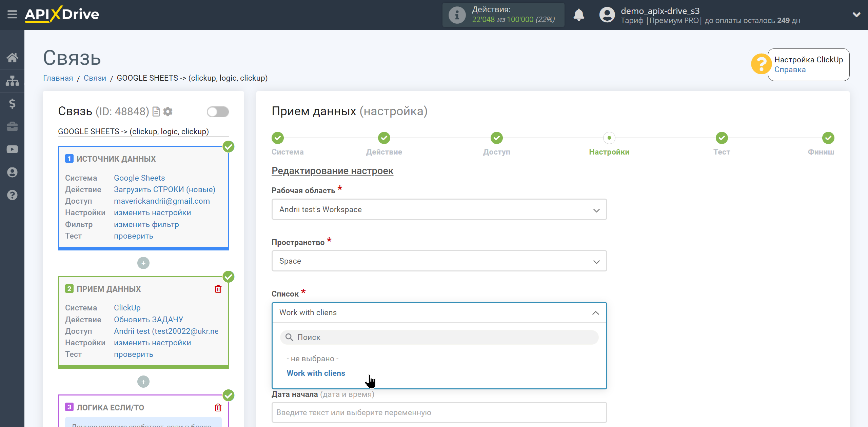Open the hamburger menu
The image size is (868, 427).
coord(12,15)
